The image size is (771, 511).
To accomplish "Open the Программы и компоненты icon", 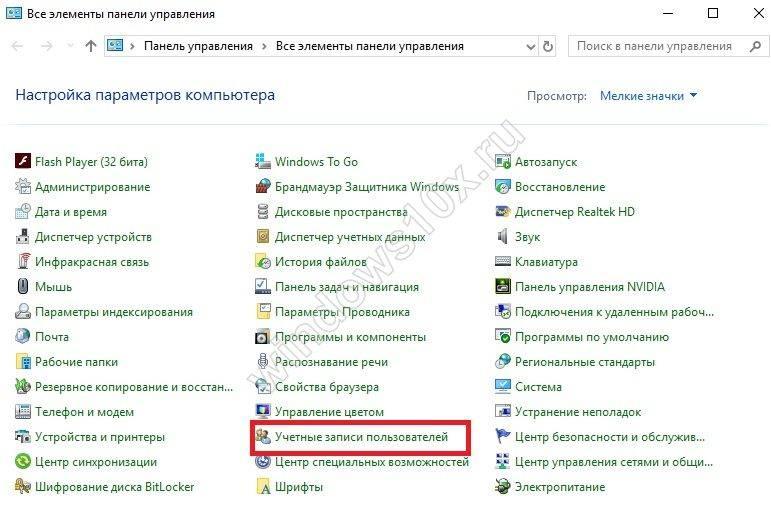I will click(x=263, y=336).
